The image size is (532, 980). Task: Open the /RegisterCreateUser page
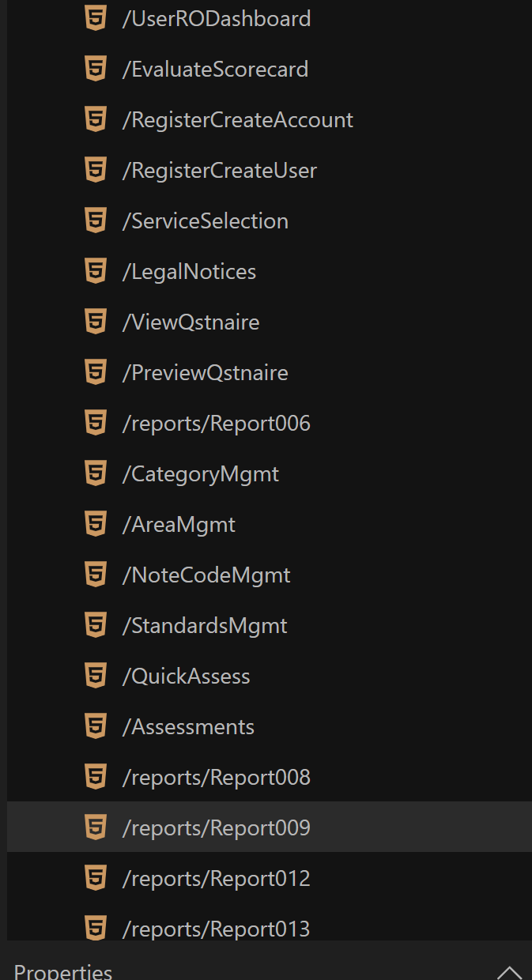[x=220, y=171]
